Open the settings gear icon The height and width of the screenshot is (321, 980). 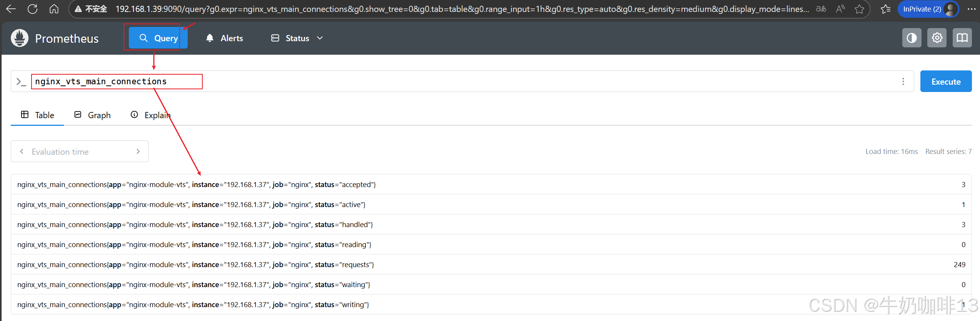(x=937, y=38)
